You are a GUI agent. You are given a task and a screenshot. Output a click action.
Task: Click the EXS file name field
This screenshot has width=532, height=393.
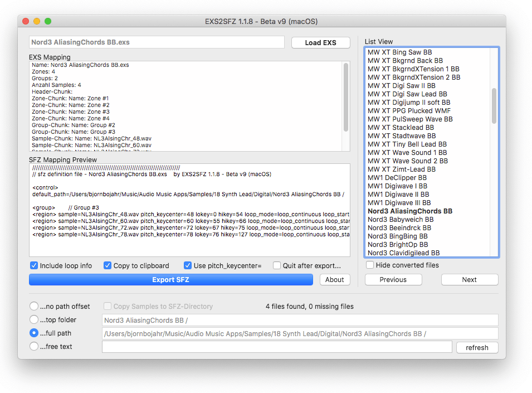coord(157,42)
